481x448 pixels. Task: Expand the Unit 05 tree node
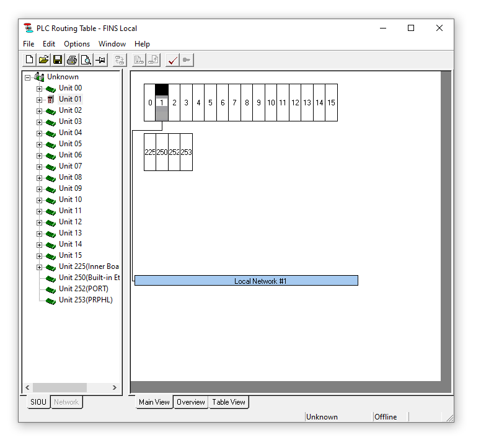coord(39,144)
